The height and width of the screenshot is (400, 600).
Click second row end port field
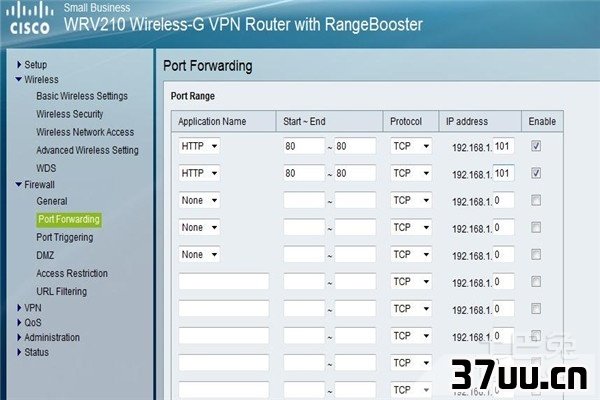[355, 173]
